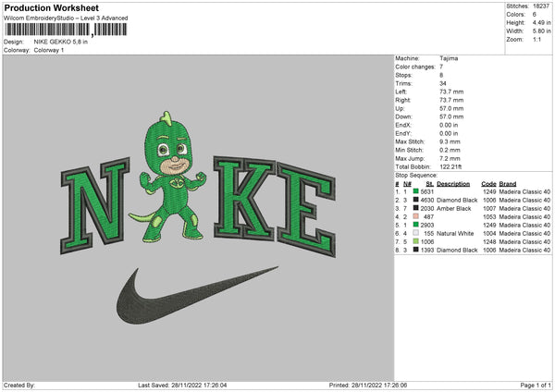Click the Machine value 'Tajima'
The image size is (555, 392).
449,58
